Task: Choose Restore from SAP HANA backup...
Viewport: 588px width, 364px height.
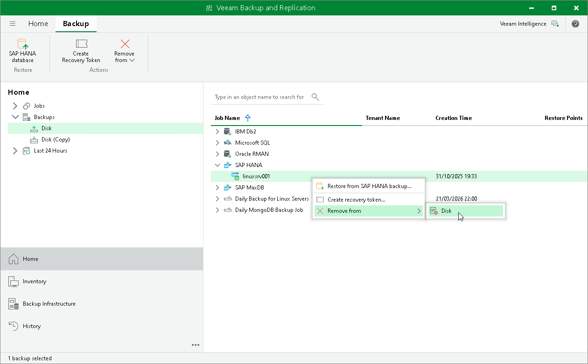Action: coord(369,186)
